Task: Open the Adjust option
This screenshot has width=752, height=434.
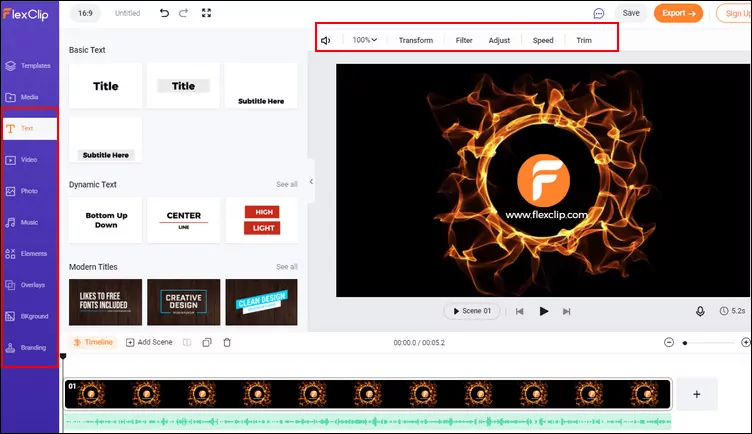Action: [x=499, y=40]
